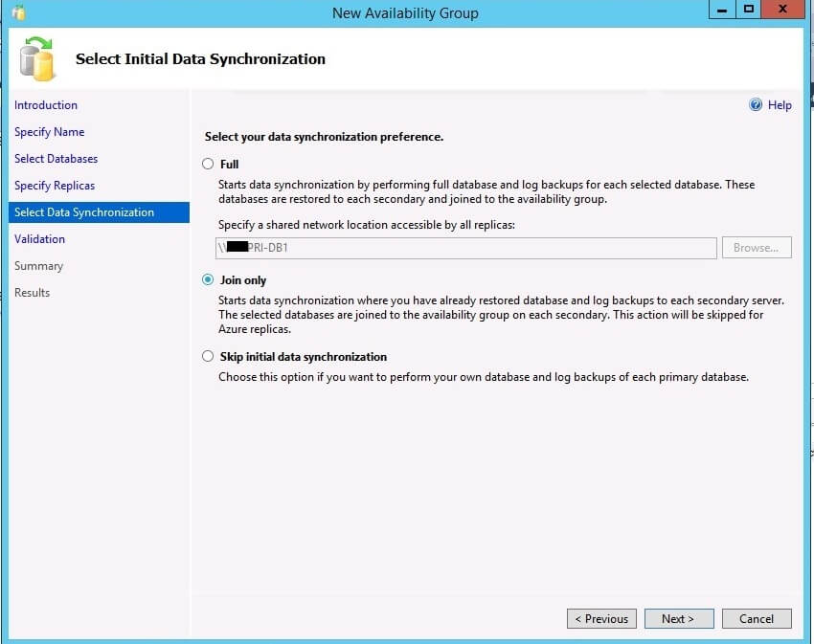This screenshot has height=644, width=814.
Task: Open the Specify Replicas page
Action: [x=55, y=186]
